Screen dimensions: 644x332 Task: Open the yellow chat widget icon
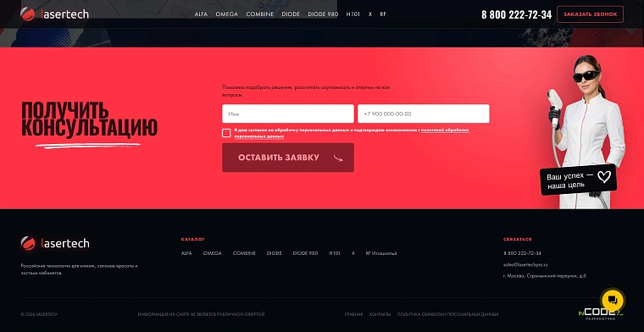click(x=613, y=301)
